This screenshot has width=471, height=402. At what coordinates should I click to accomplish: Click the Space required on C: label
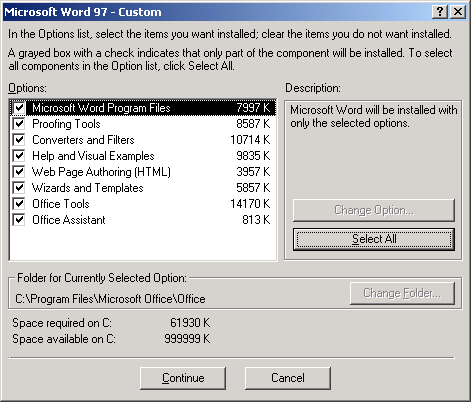(x=62, y=323)
